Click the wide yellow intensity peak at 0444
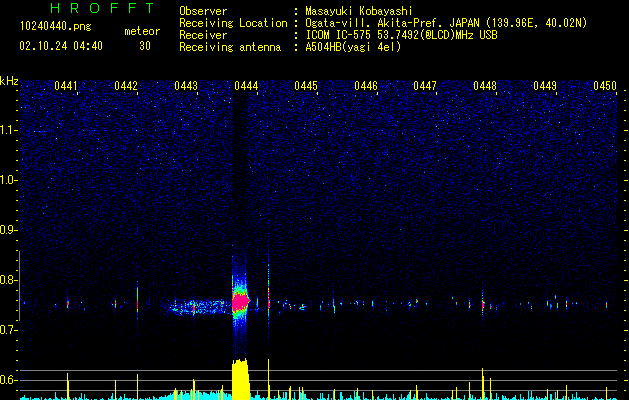This screenshot has width=629, height=400. point(241,380)
